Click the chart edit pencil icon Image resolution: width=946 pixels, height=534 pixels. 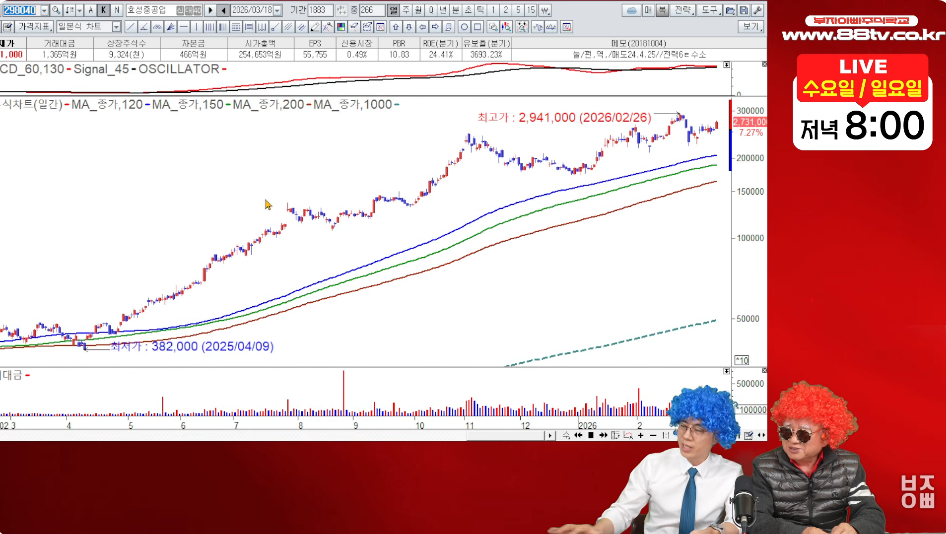pos(7,27)
